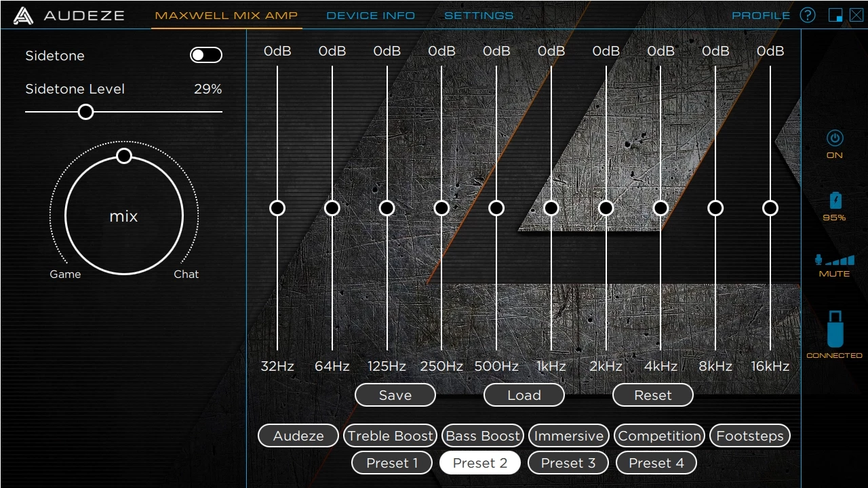The width and height of the screenshot is (868, 488).
Task: Click the 8kHz EQ slider handle
Action: pyautogui.click(x=715, y=208)
